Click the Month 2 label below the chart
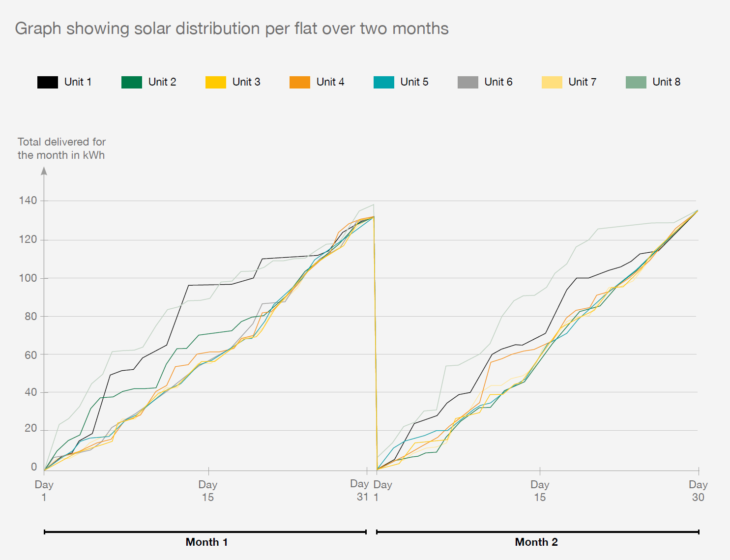The width and height of the screenshot is (730, 560). [536, 542]
